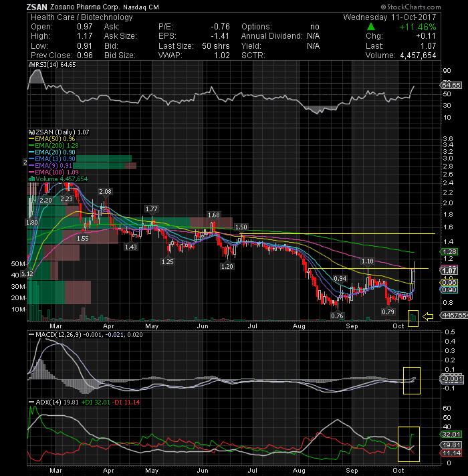This screenshot has height=476, width=468.
Task: Click the 1.43 low price label
Action: point(131,247)
